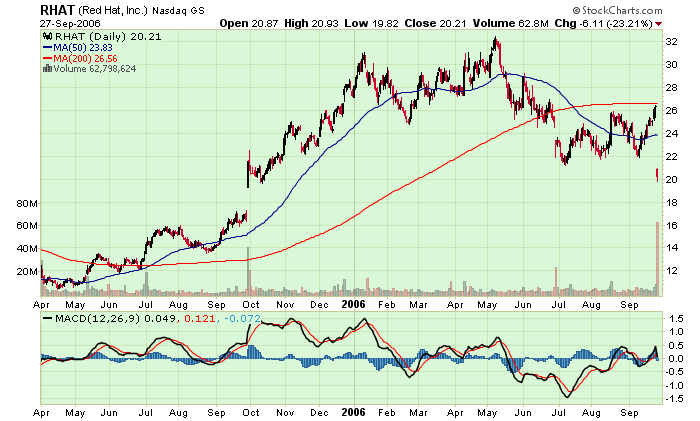
Task: Click the 'MA(200) 26.56' legend entry
Action: click(85, 58)
